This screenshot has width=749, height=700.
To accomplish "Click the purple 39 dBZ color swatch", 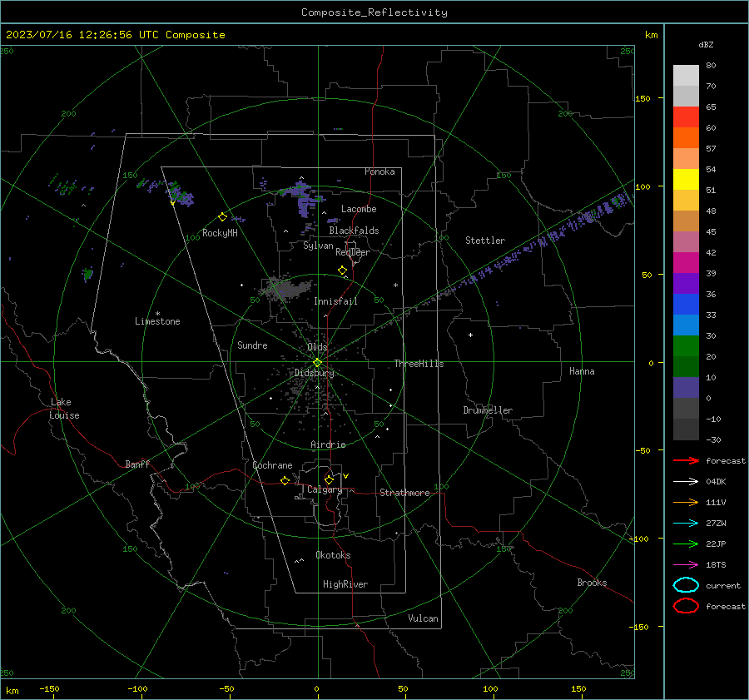I will point(686,283).
